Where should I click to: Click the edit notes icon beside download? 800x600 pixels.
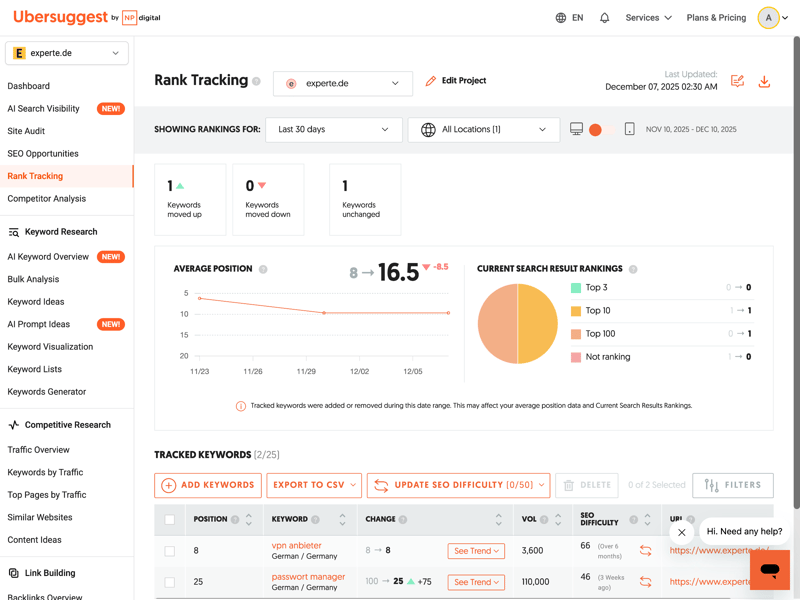pos(737,81)
